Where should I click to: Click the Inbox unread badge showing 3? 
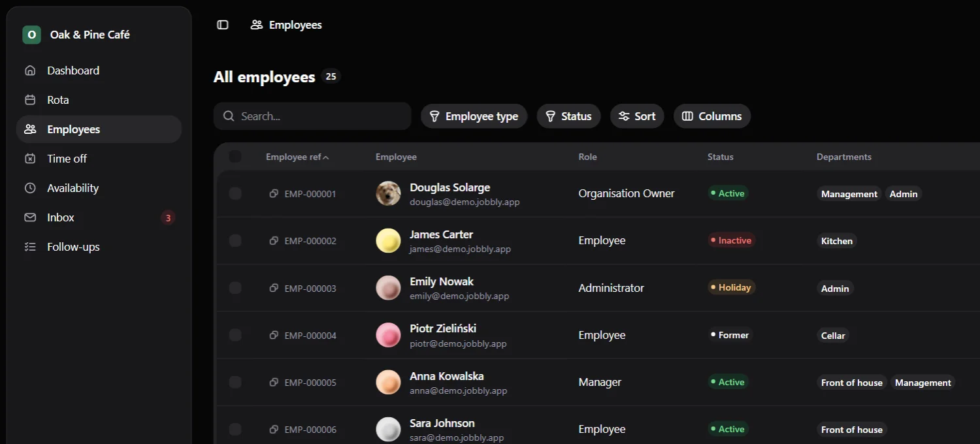168,218
